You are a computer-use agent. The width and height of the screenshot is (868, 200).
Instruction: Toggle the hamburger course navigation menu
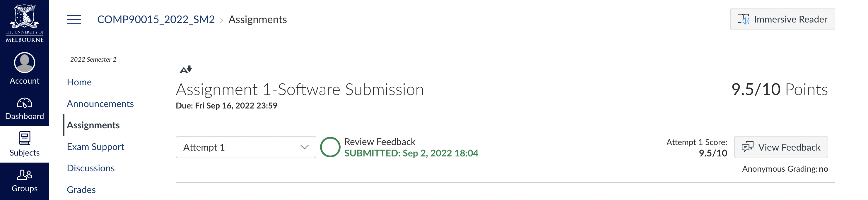tap(74, 20)
